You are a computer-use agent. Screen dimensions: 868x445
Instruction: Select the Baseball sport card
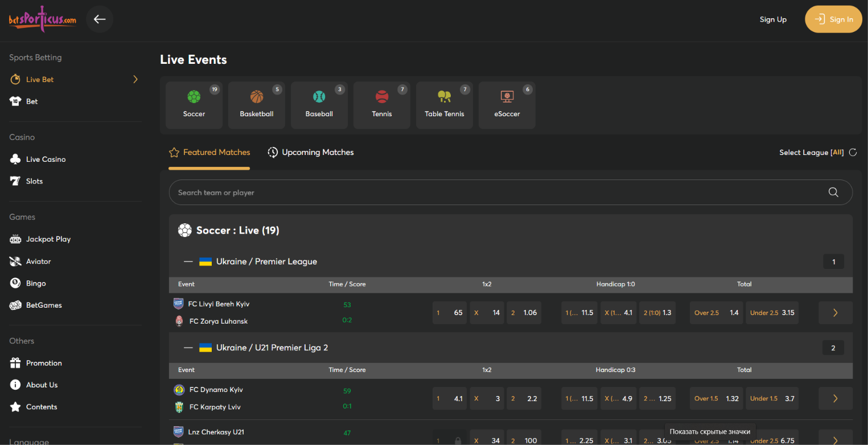319,105
